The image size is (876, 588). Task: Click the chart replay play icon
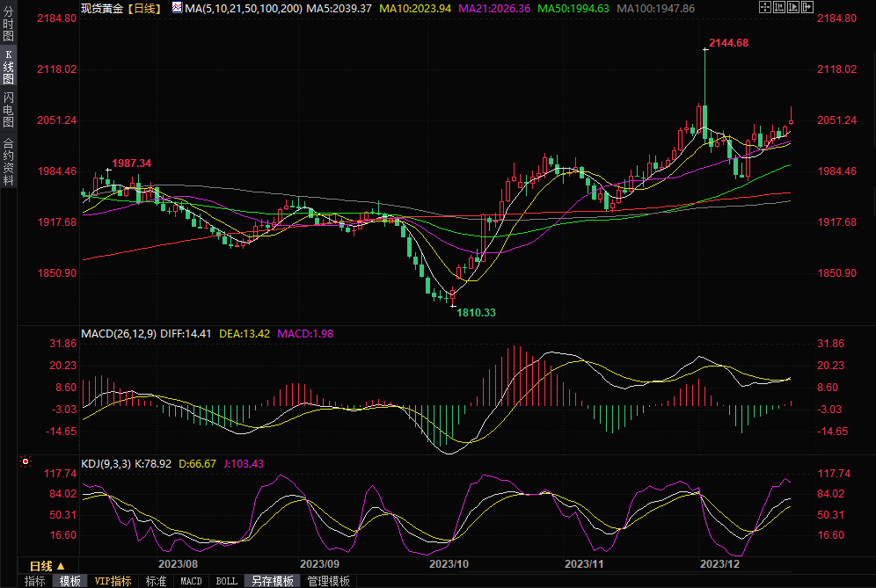(x=793, y=7)
